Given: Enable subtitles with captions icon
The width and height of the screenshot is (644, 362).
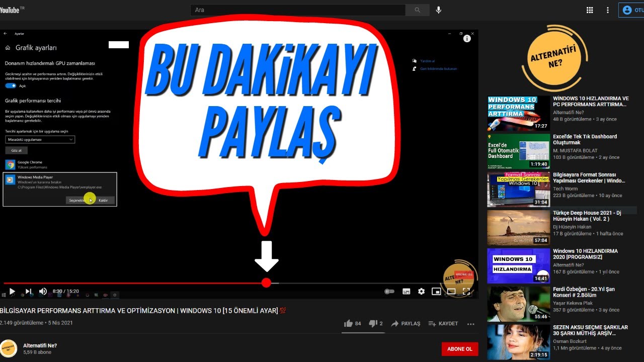Looking at the screenshot, I should pyautogui.click(x=406, y=291).
